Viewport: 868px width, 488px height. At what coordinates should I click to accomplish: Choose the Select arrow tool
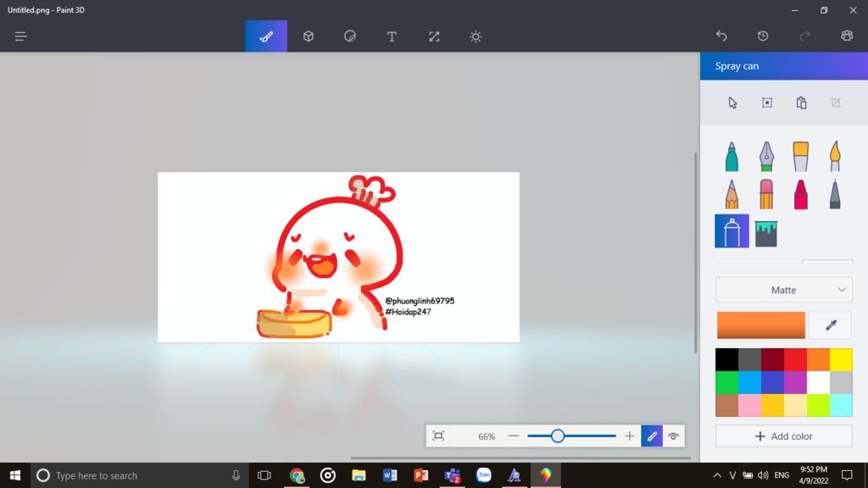pos(732,103)
